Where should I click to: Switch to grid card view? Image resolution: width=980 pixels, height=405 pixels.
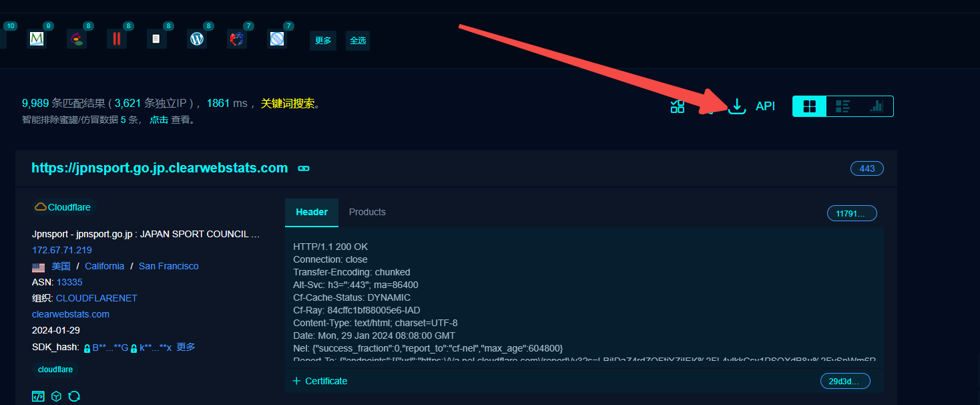809,106
